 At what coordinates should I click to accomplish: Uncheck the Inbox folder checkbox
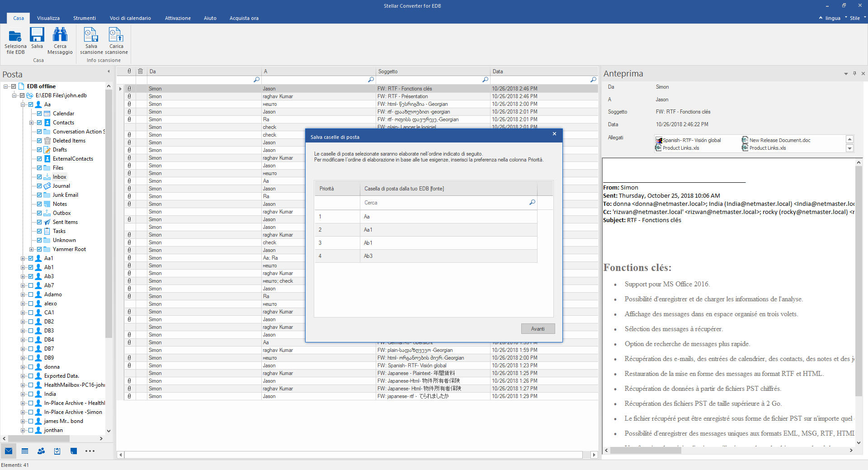[39, 177]
